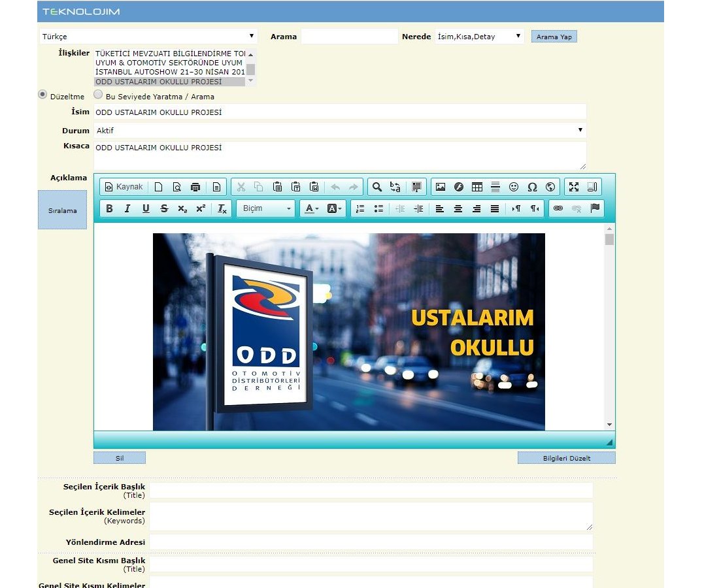Select ODD USTALARIM OKULLU PROJESİ in İlişkiler list
Viewport: 719px width, 588px height.
(170, 82)
